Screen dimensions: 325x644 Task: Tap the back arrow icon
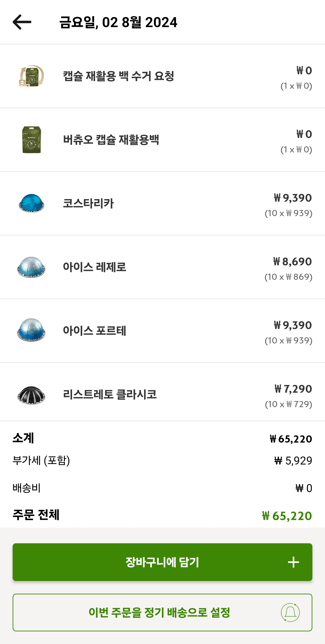pyautogui.click(x=22, y=22)
